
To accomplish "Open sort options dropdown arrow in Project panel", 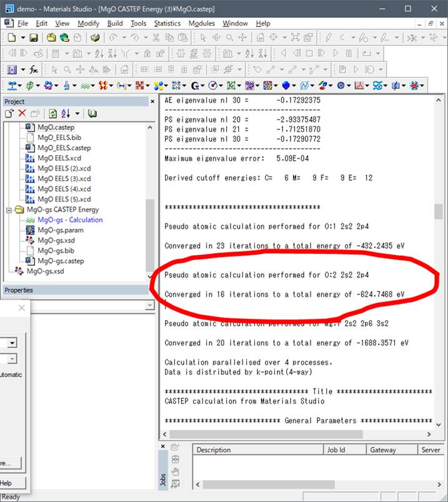I will coord(77,114).
